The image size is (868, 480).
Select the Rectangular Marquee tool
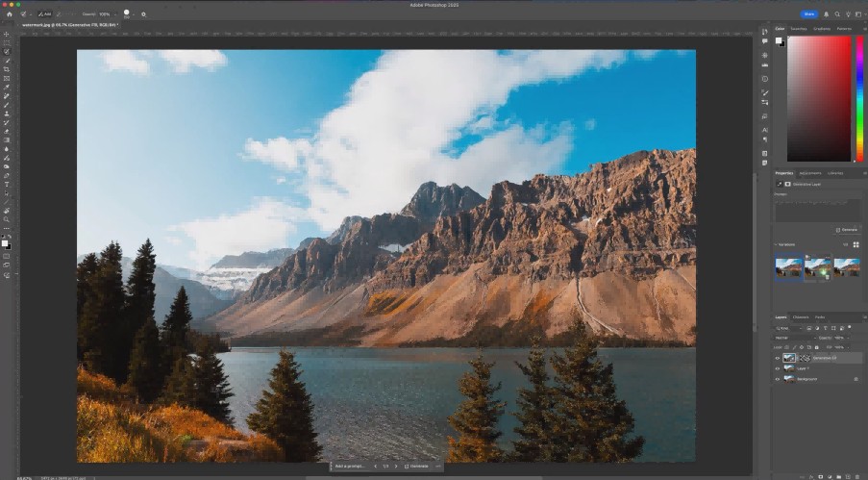coord(7,42)
